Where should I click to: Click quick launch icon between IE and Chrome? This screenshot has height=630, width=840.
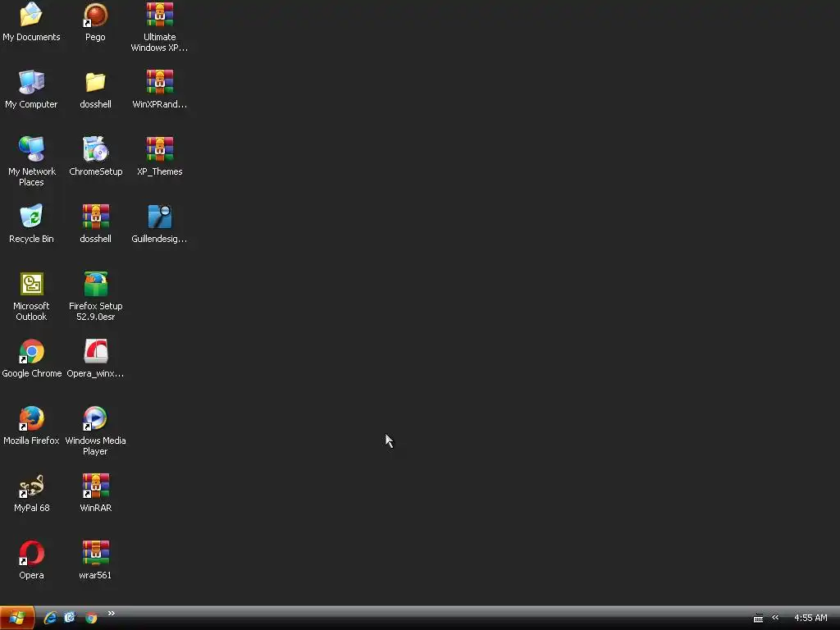pyautogui.click(x=70, y=618)
